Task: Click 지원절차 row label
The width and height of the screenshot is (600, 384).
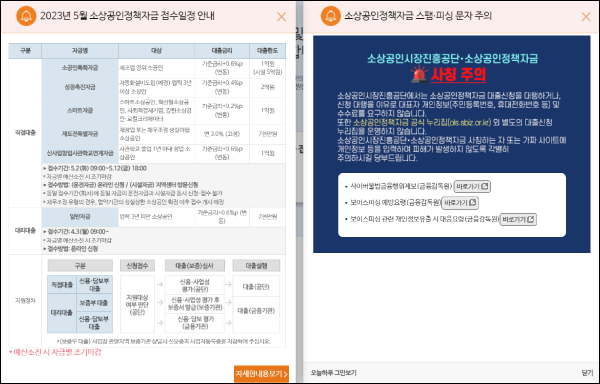Action: [x=25, y=301]
